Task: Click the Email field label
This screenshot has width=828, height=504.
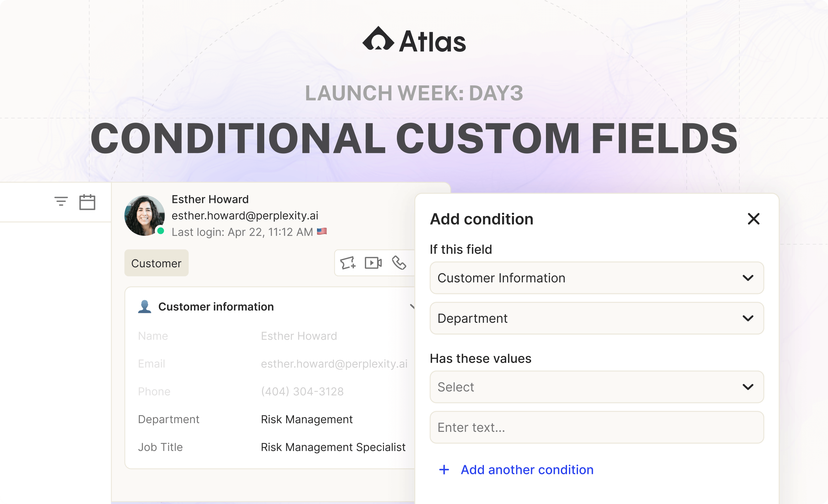Action: 152,364
